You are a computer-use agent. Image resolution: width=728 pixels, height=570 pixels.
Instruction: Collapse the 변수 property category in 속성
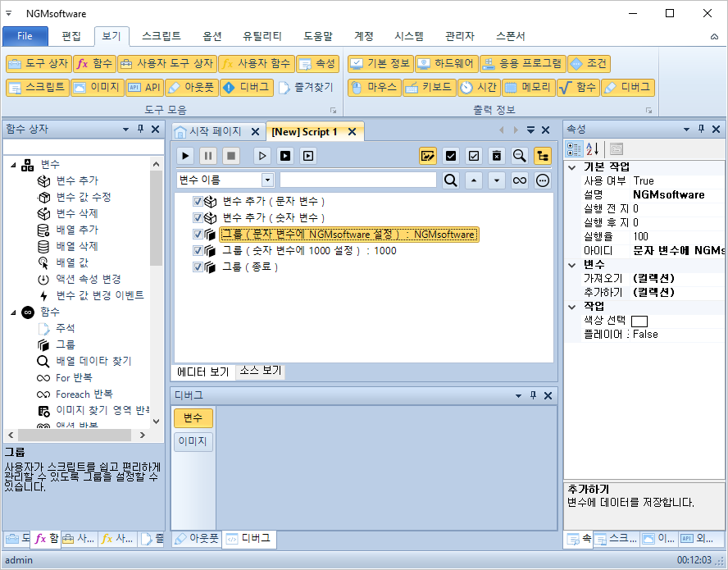(x=572, y=265)
